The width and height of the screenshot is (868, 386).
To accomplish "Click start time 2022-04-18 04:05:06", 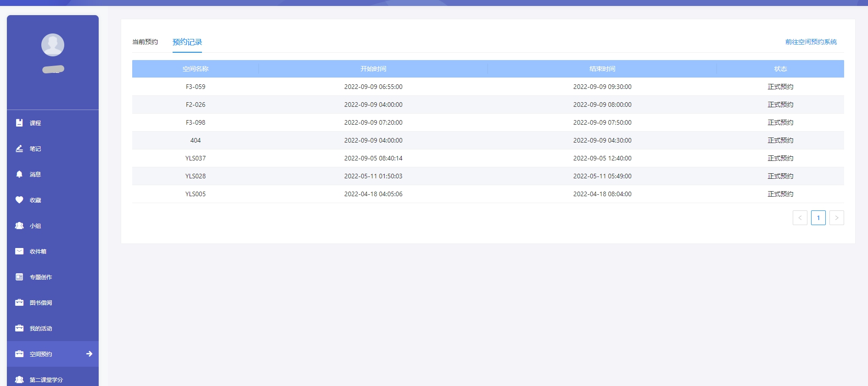I will pyautogui.click(x=373, y=194).
